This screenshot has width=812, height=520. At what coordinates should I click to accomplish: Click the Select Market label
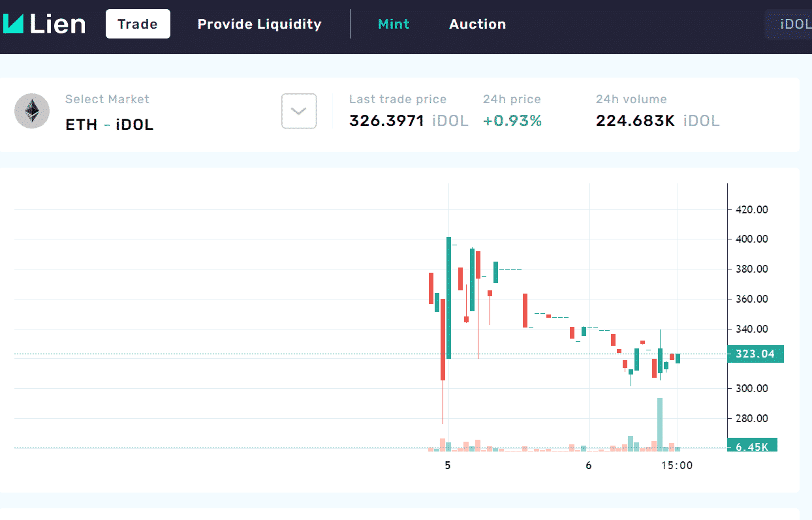tap(107, 99)
